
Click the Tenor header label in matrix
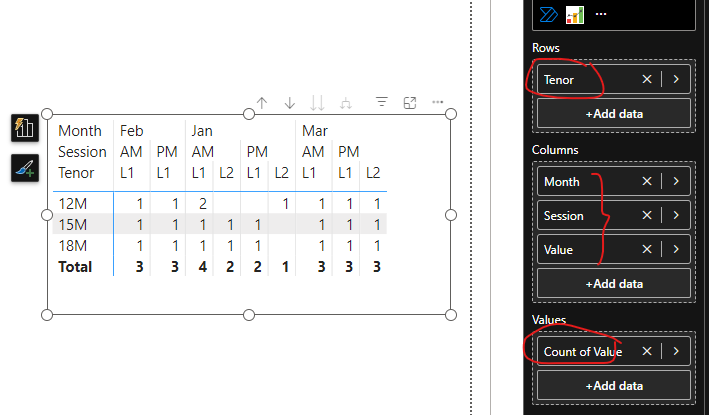tap(76, 173)
